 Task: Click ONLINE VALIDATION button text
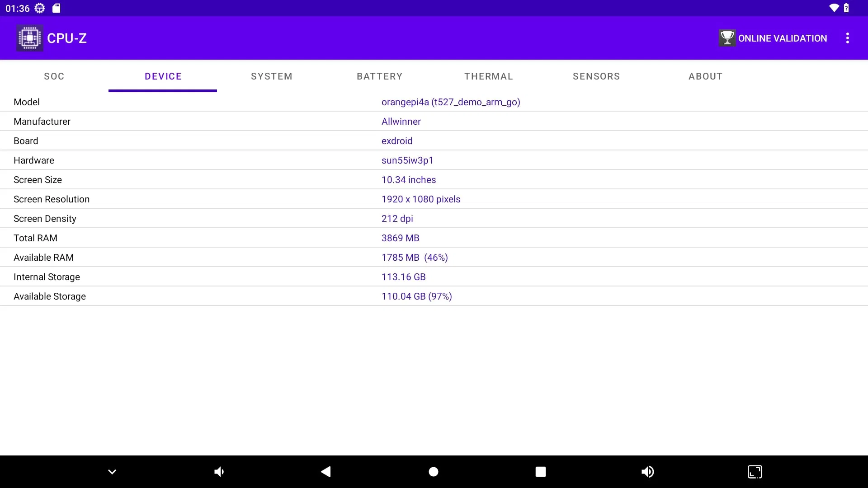pyautogui.click(x=782, y=38)
